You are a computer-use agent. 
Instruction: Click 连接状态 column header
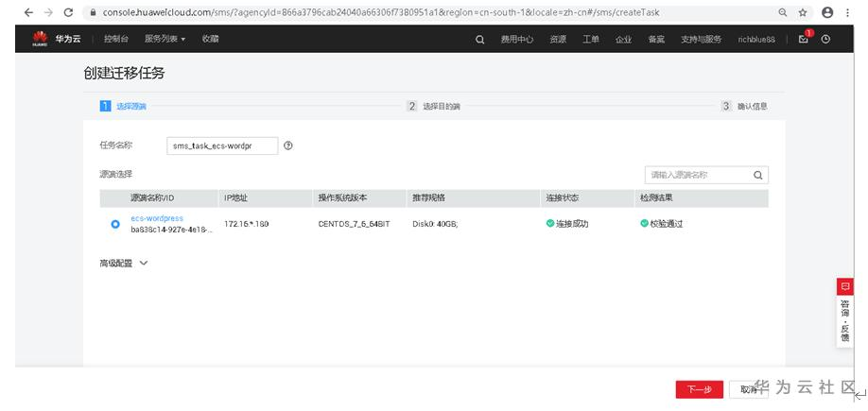pos(562,198)
